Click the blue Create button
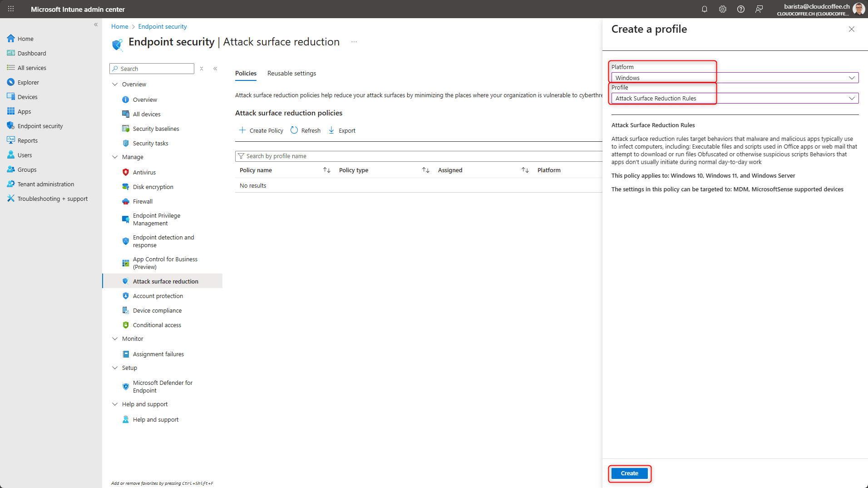Image resolution: width=868 pixels, height=488 pixels. click(629, 473)
